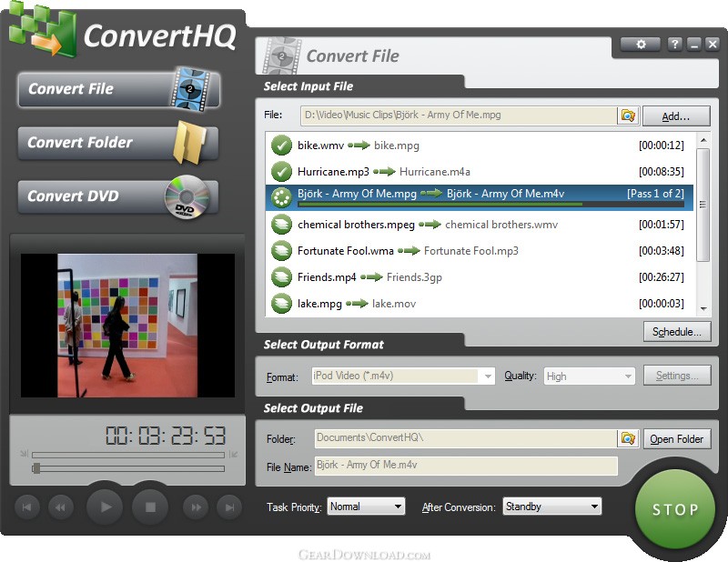
Task: Click the file list scrollbar thumb
Action: (x=703, y=205)
